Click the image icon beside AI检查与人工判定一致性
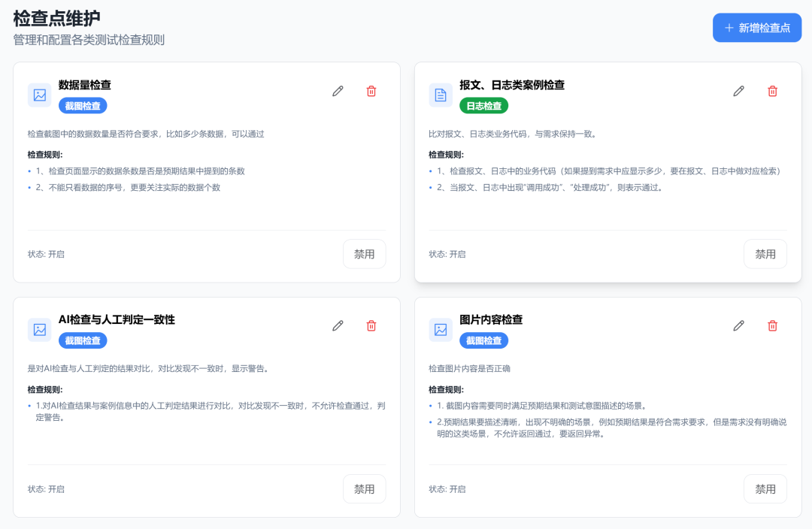The image size is (812, 529). (40, 330)
